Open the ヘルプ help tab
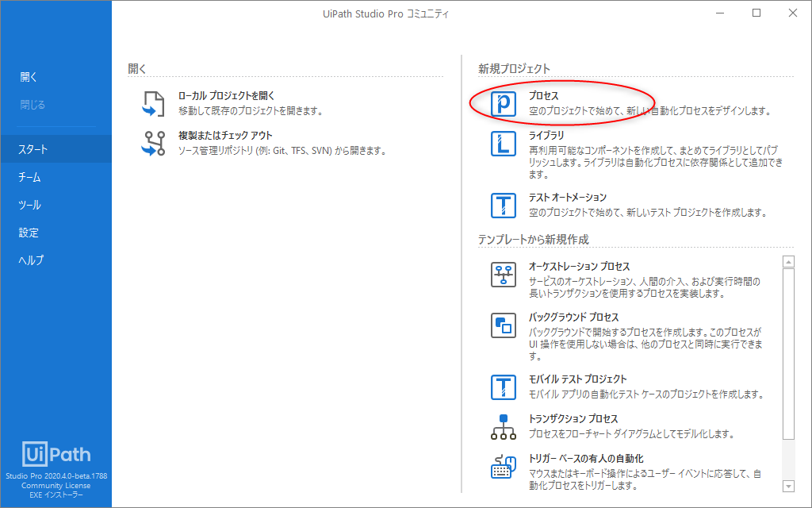This screenshot has height=508, width=812. (x=31, y=260)
